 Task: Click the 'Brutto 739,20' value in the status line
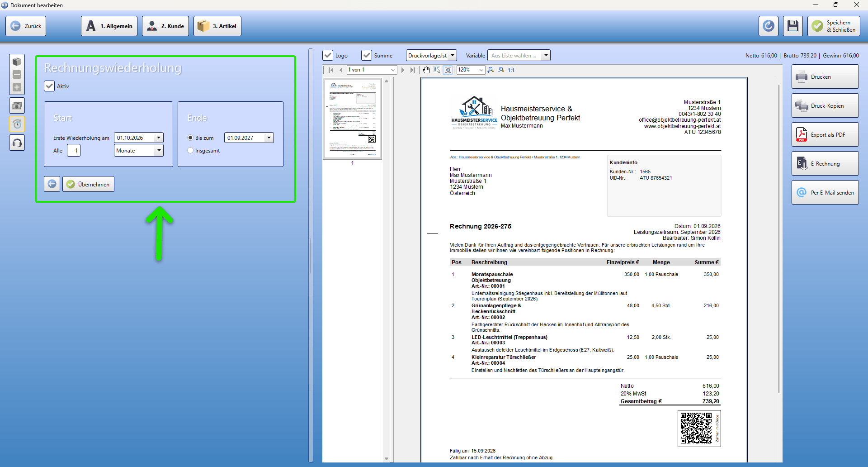click(800, 56)
